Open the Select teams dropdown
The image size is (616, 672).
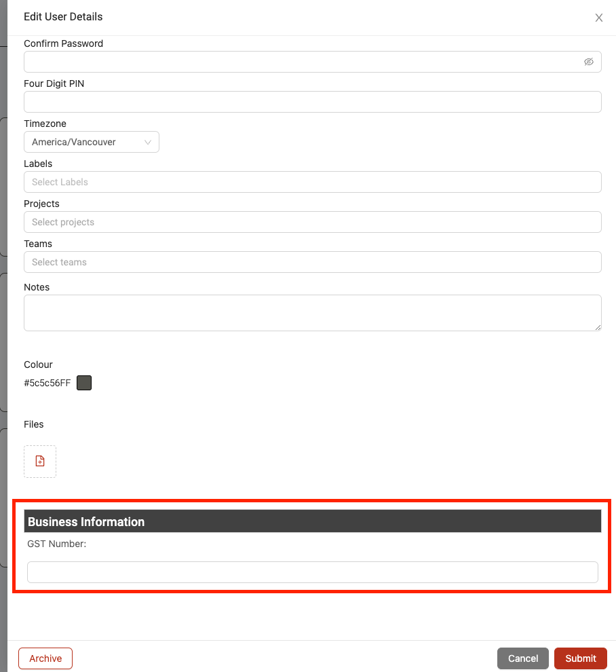tap(313, 262)
